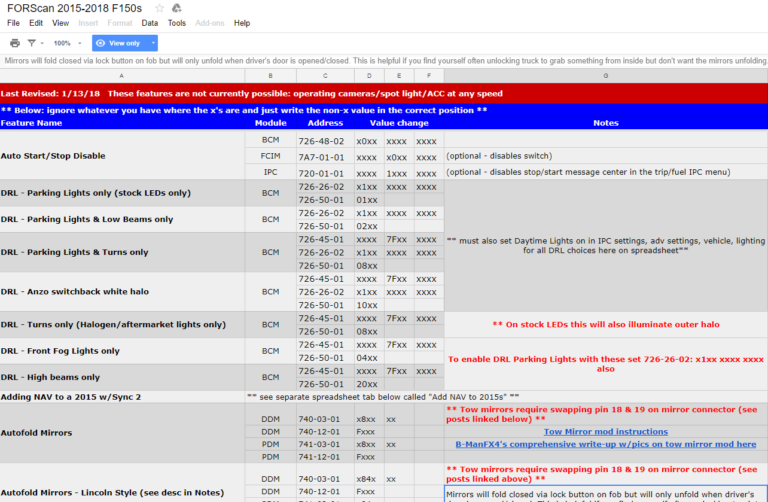Image resolution: width=768 pixels, height=502 pixels.
Task: Click the formula bar text
Action: 384,61
